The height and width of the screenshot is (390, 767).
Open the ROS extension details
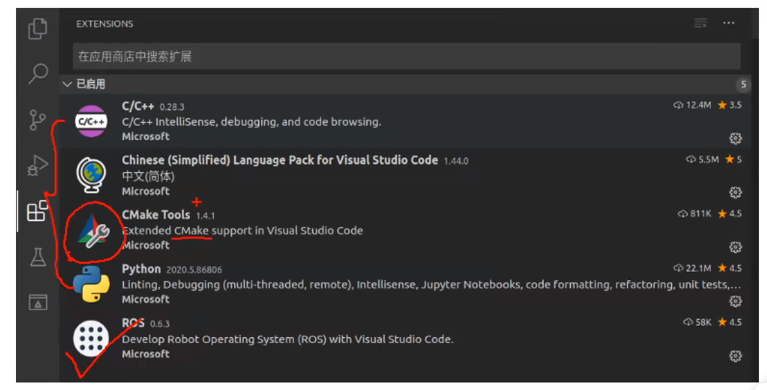click(406, 339)
